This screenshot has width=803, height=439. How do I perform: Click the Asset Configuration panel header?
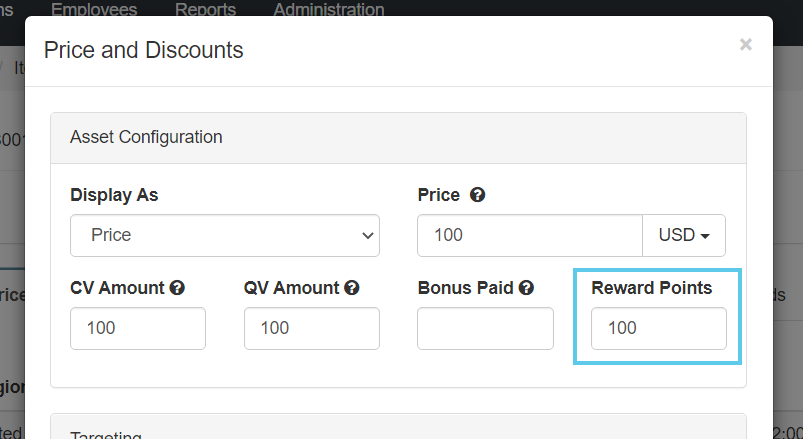click(x=146, y=137)
